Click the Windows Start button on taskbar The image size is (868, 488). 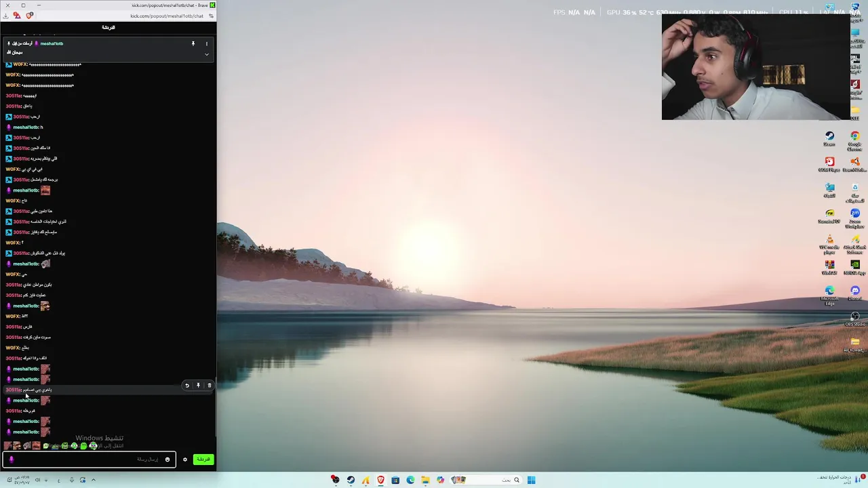tap(531, 480)
